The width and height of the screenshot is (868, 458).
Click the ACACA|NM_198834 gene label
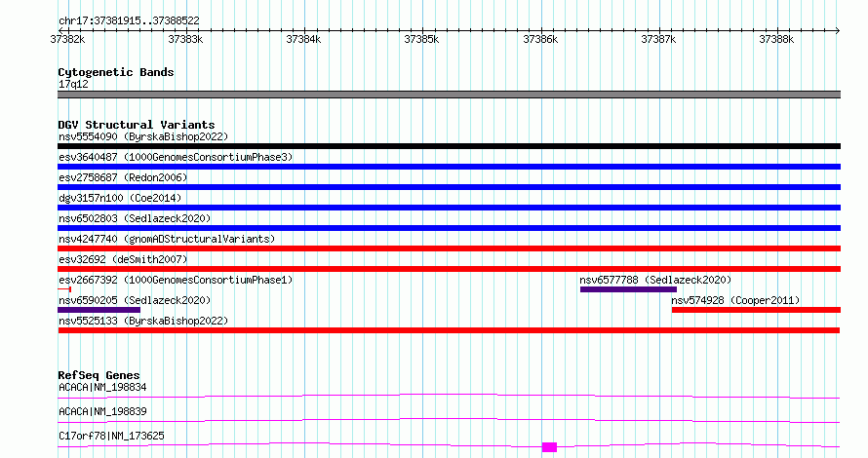pyautogui.click(x=102, y=387)
